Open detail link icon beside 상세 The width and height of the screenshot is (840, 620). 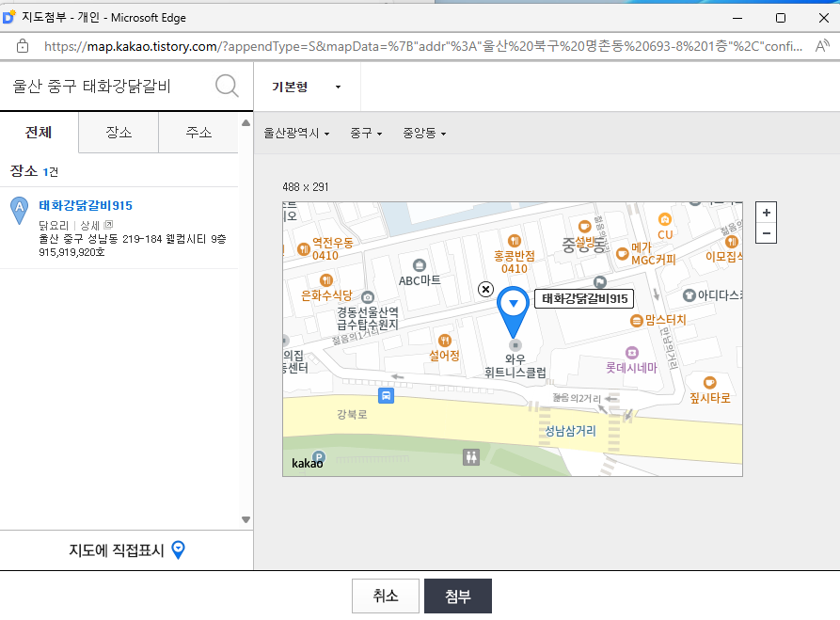tap(108, 225)
